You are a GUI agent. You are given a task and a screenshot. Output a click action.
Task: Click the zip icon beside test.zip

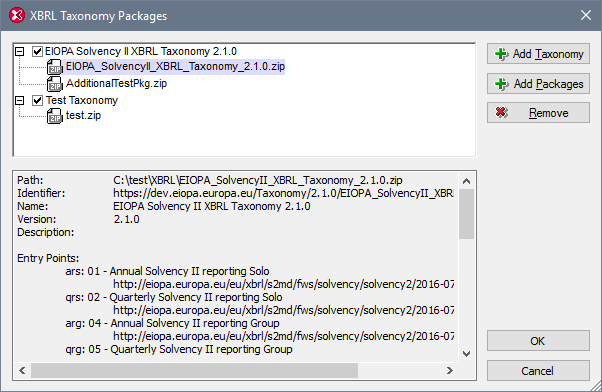tap(55, 116)
